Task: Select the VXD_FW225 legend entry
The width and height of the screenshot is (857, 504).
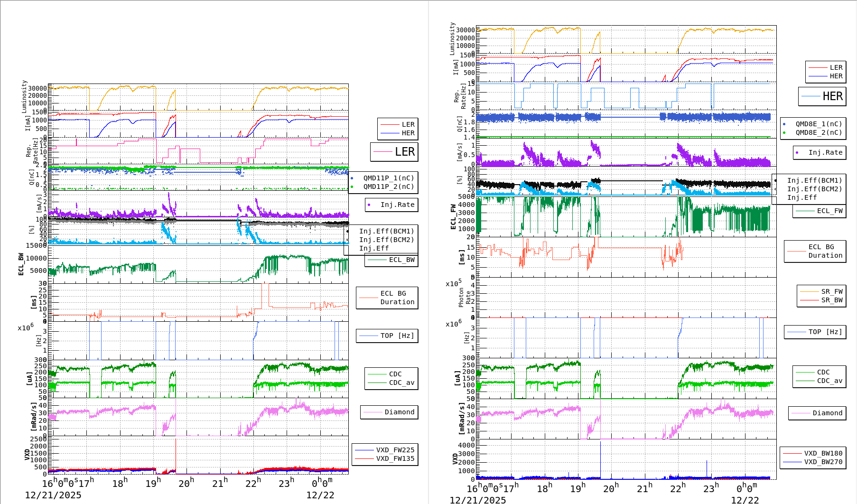Action: (x=385, y=450)
